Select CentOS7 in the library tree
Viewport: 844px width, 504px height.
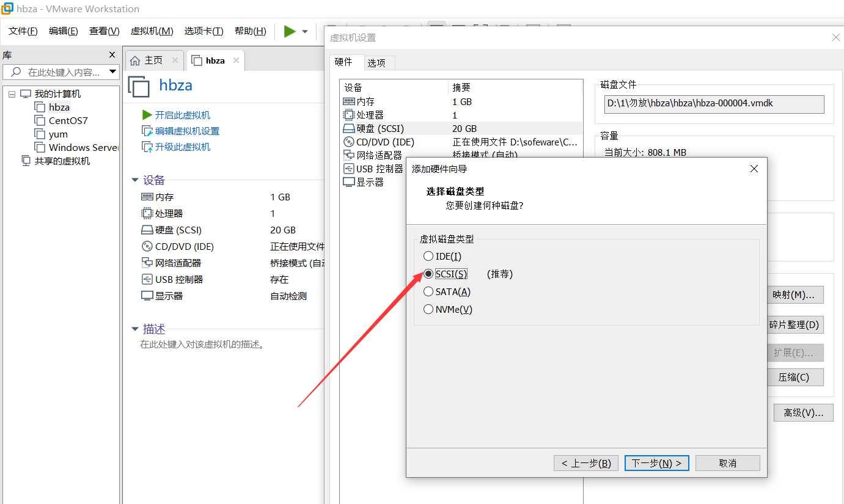[68, 120]
